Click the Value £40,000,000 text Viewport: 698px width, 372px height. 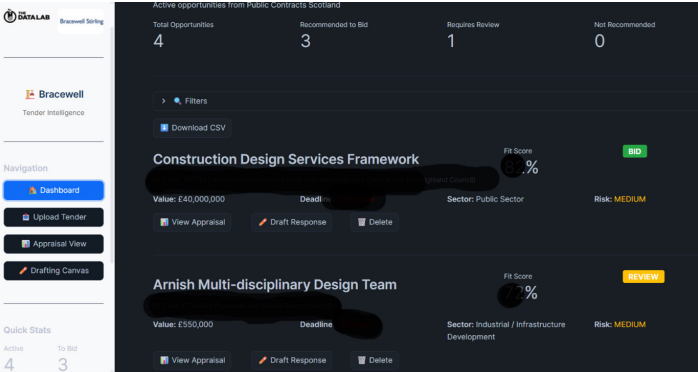point(189,199)
